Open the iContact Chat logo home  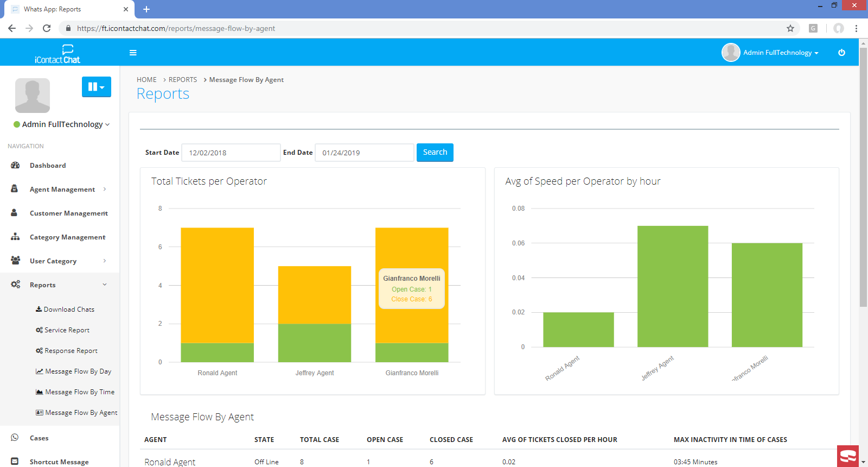click(x=57, y=54)
